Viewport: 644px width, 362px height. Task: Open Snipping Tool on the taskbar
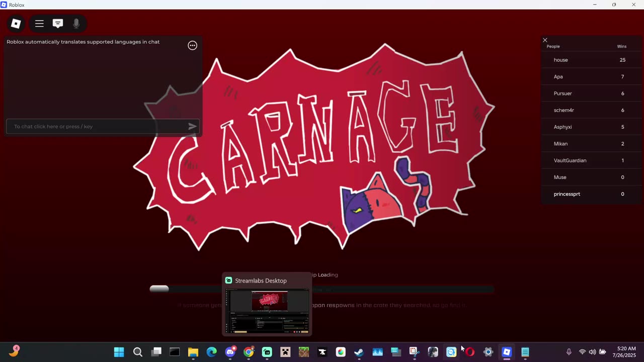[414, 352]
